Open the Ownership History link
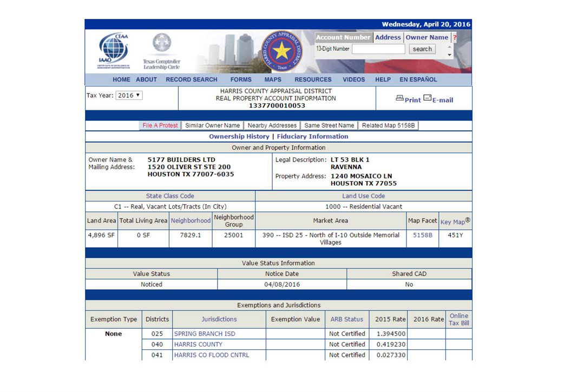The height and width of the screenshot is (392, 577). tap(239, 137)
